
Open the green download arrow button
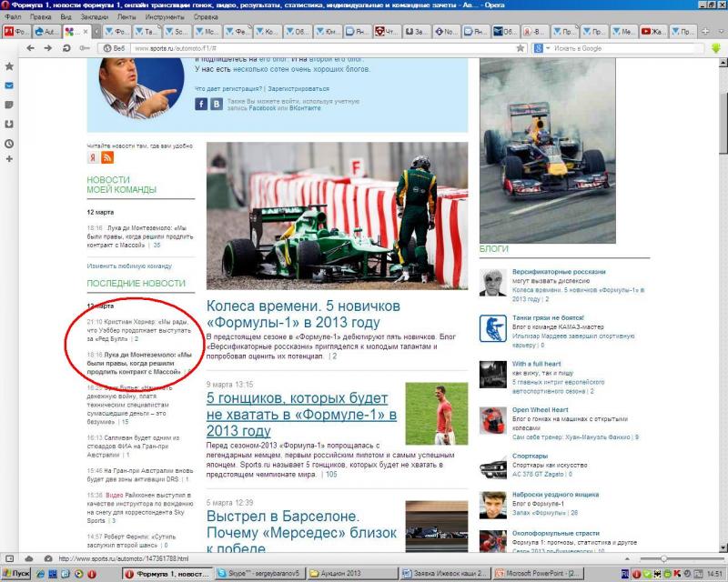click(716, 48)
